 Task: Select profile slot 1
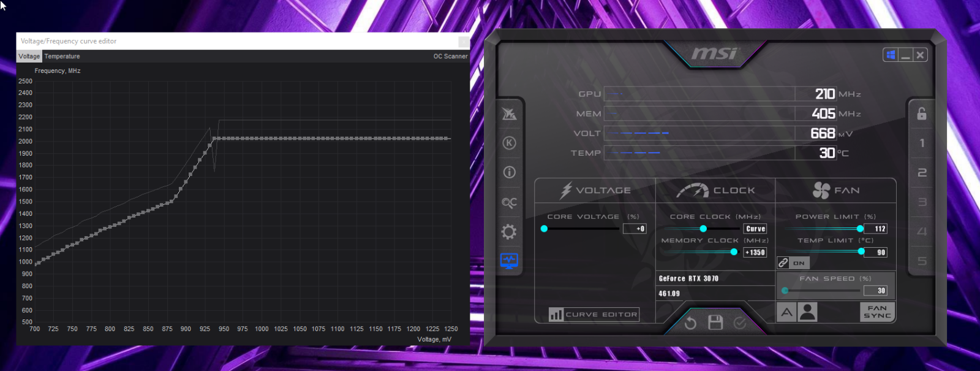922,143
